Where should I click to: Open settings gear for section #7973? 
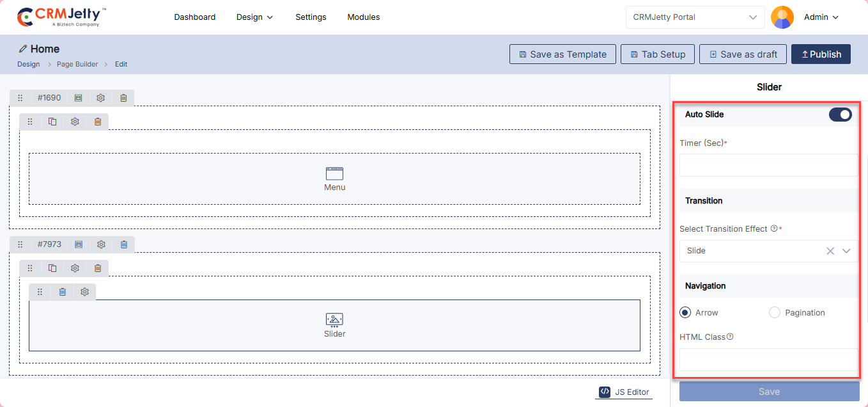tap(101, 244)
